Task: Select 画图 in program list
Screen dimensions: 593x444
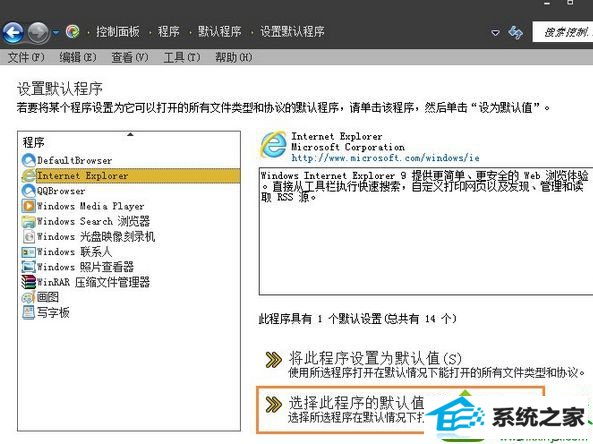Action: click(x=48, y=297)
